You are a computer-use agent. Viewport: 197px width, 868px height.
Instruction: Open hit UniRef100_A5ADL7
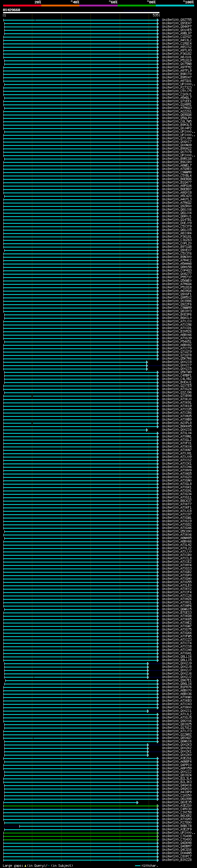(x=177, y=98)
